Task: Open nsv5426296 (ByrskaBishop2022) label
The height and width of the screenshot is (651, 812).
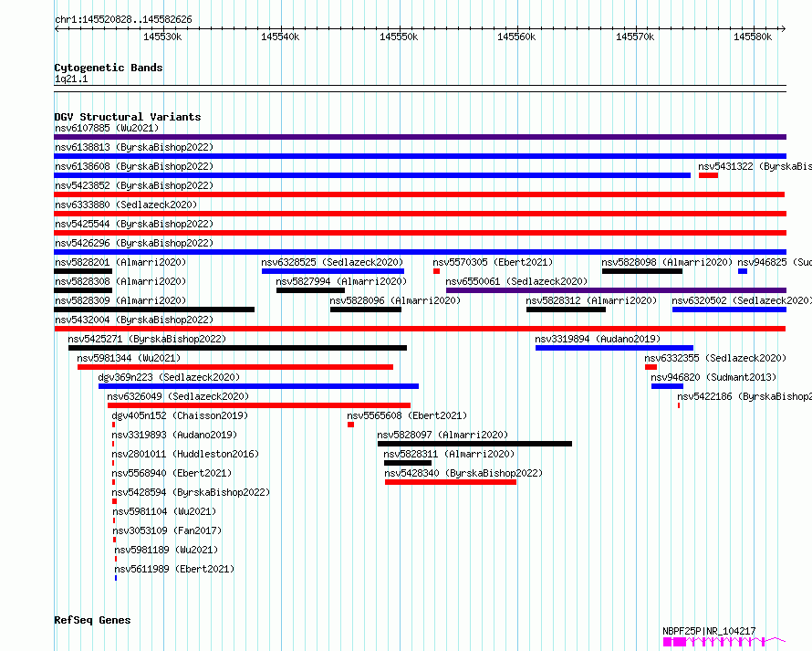Action: pos(134,243)
